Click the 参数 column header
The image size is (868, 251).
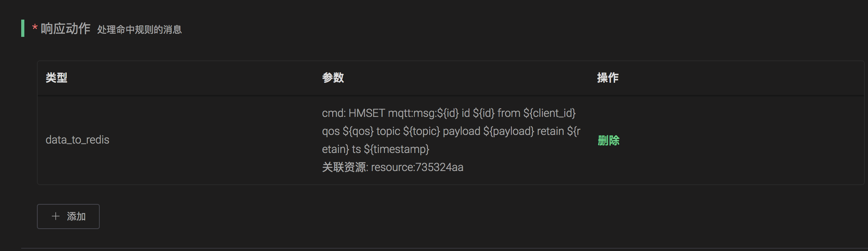click(333, 78)
